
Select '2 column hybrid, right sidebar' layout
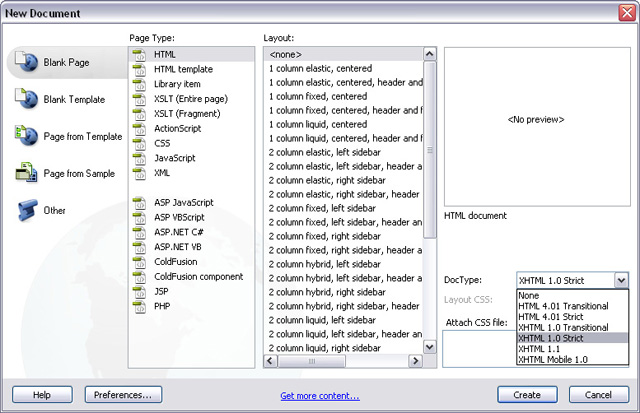pyautogui.click(x=344, y=292)
